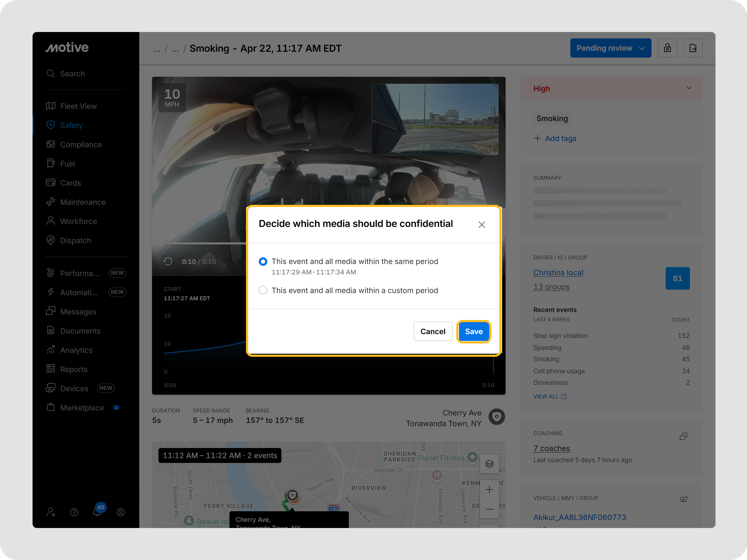The height and width of the screenshot is (560, 747).
Task: Open Christina local driver link
Action: (x=558, y=273)
